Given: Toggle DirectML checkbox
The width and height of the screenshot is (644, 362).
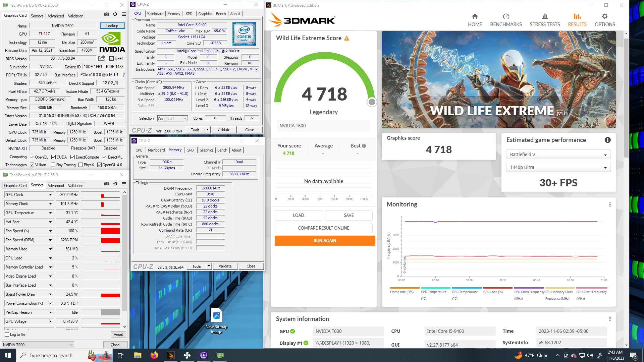Looking at the screenshot, I should pos(105,157).
